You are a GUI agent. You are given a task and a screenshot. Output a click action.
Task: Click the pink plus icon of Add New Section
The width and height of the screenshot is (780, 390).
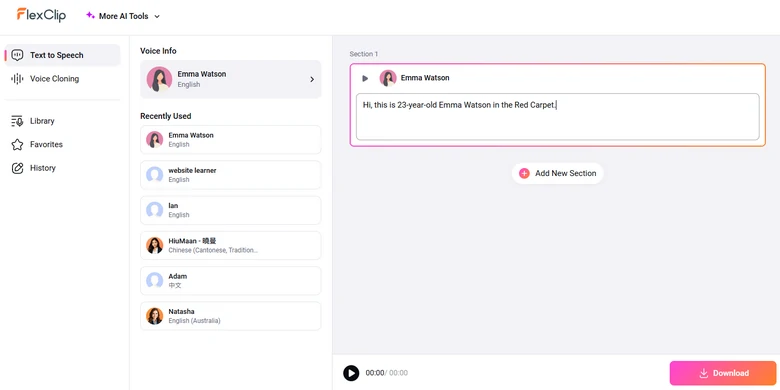pos(524,173)
